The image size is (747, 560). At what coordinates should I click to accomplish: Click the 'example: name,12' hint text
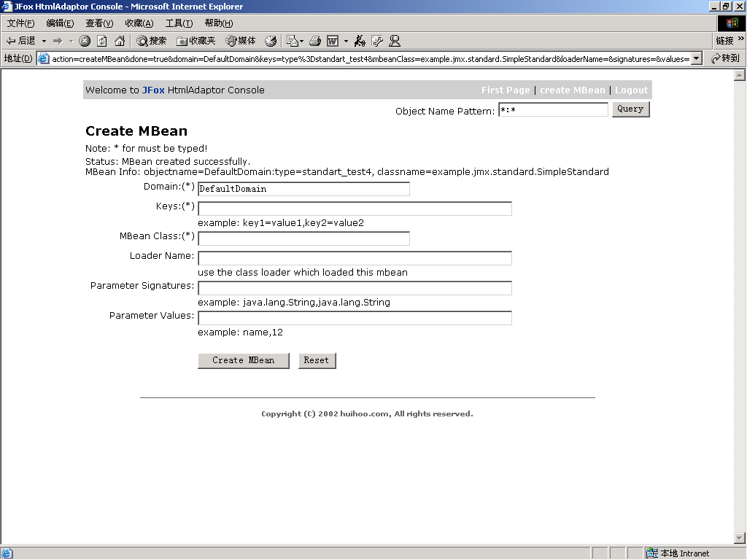click(240, 332)
